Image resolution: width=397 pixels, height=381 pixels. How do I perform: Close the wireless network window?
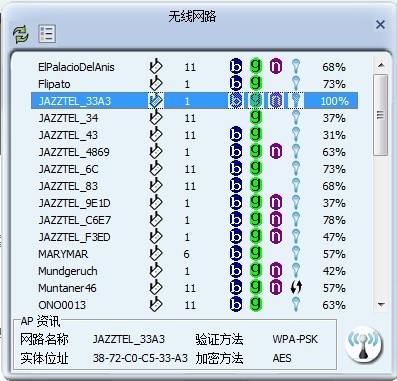(x=380, y=24)
